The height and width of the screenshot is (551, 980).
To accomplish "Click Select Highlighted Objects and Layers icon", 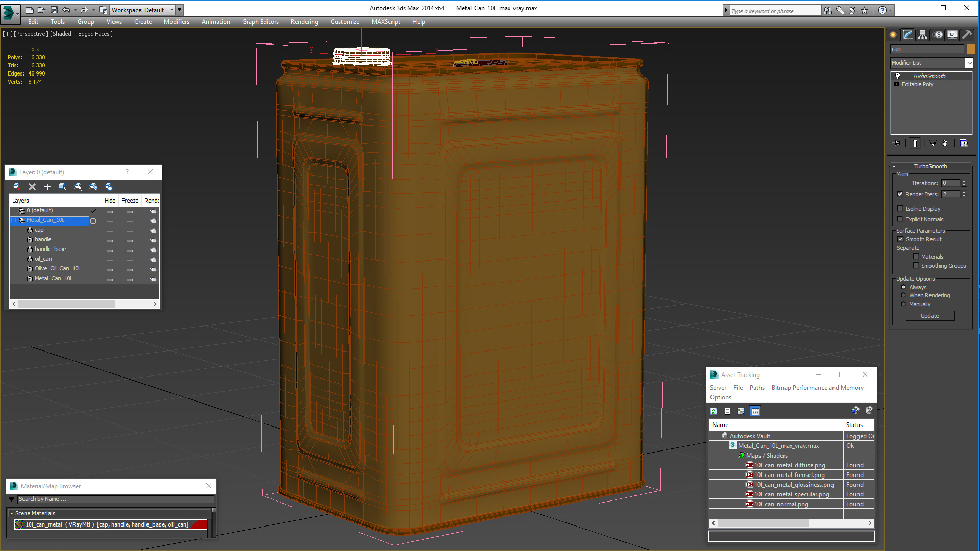I will tap(63, 187).
